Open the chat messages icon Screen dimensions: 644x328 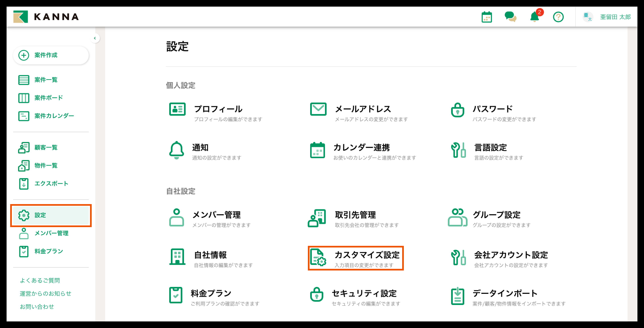click(x=510, y=17)
